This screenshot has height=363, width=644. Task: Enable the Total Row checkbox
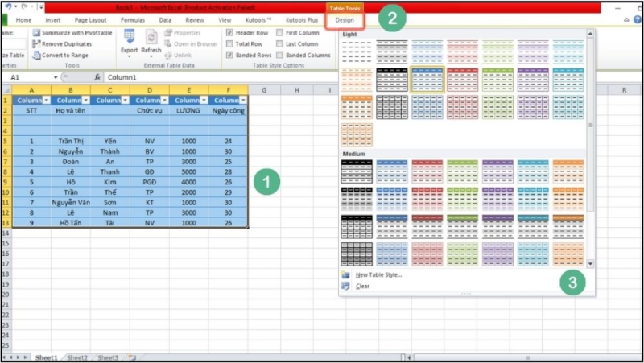tap(230, 44)
